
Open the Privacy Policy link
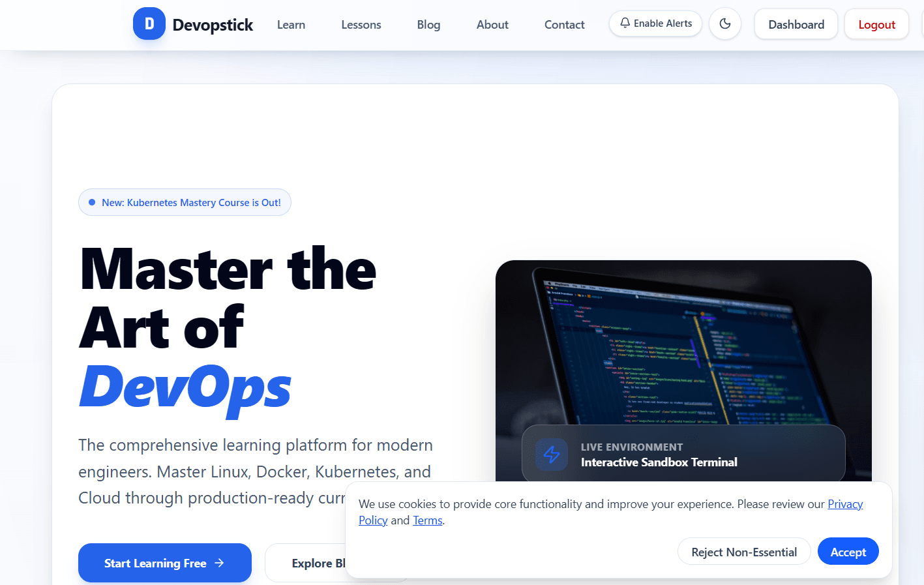(845, 504)
